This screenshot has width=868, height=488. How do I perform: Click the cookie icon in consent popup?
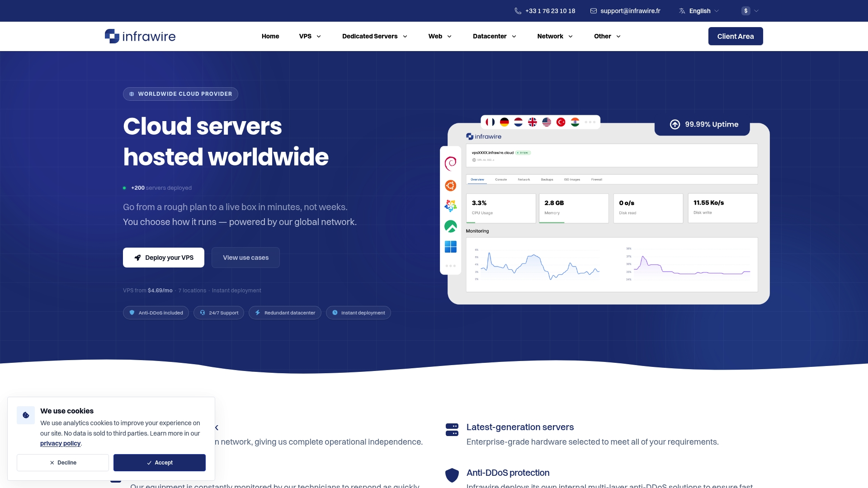pos(26,415)
